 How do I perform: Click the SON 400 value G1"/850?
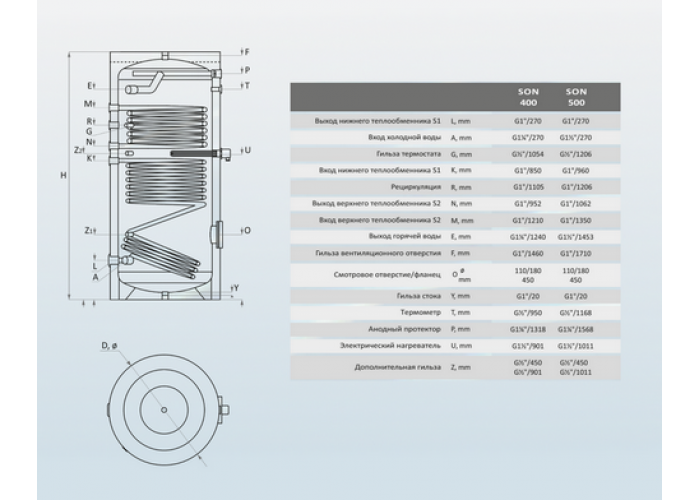point(528,171)
